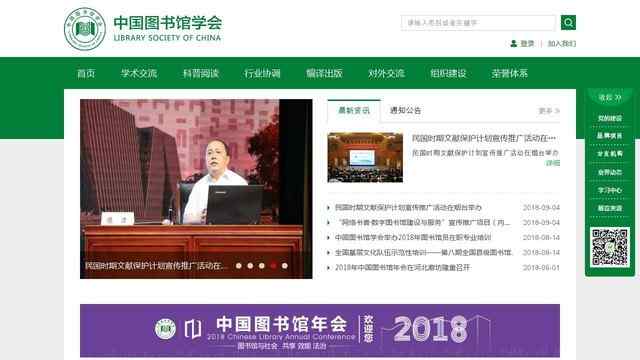The height and width of the screenshot is (360, 640).
Task: Select the third carousel dot
Action: tap(262, 266)
